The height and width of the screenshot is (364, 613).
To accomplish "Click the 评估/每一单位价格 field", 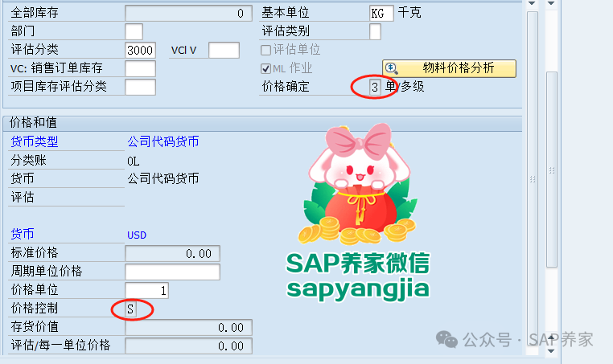I will (x=188, y=346).
